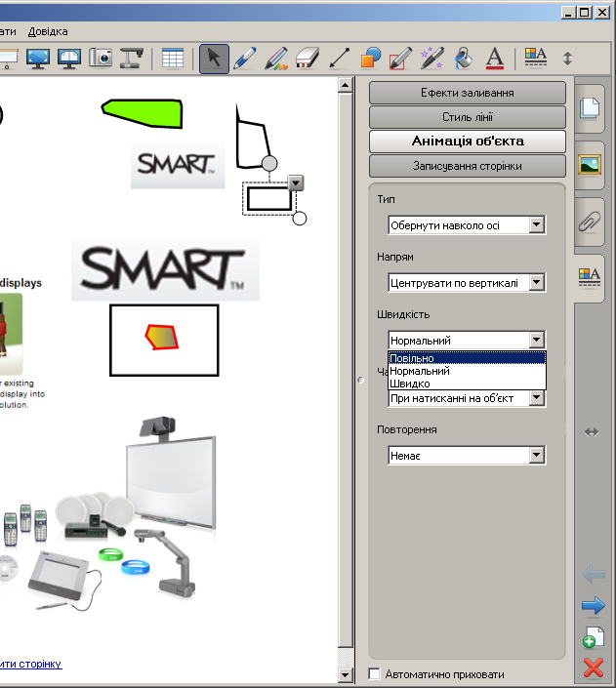Select the large SMART logo image
Viewport: 616px width, 688px height.
point(165,269)
